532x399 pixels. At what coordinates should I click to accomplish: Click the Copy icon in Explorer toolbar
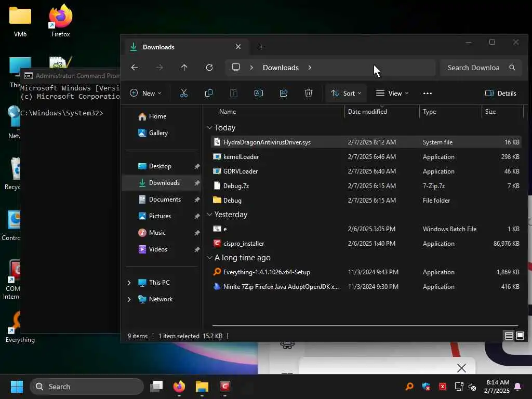pos(209,94)
